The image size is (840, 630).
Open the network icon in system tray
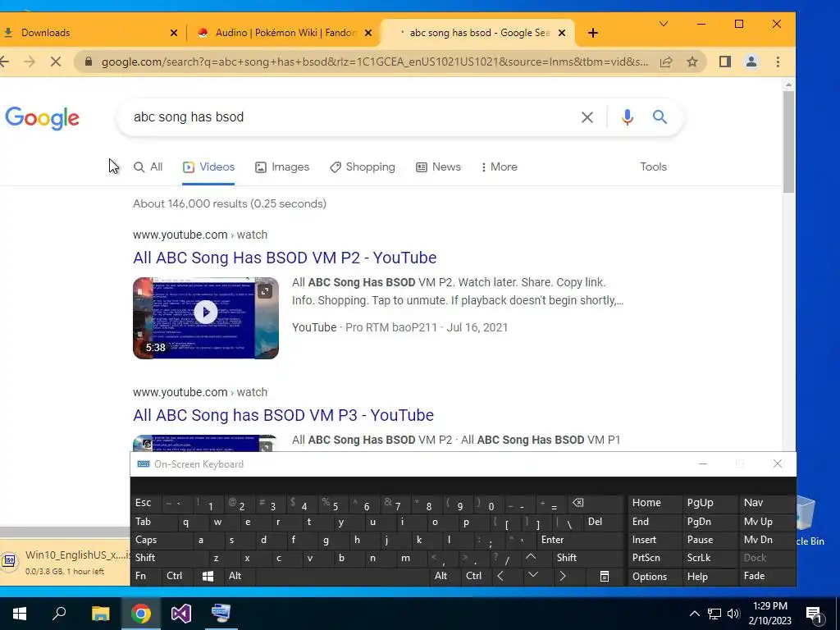point(714,614)
